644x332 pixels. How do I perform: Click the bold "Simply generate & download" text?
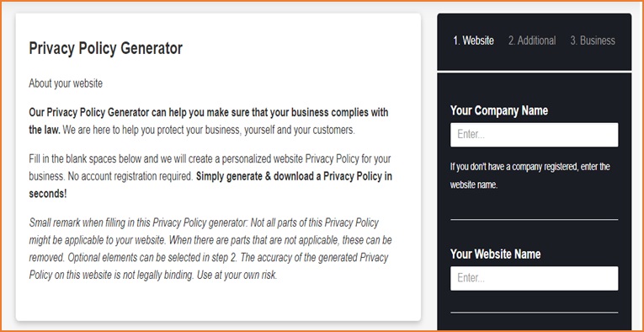click(210, 185)
